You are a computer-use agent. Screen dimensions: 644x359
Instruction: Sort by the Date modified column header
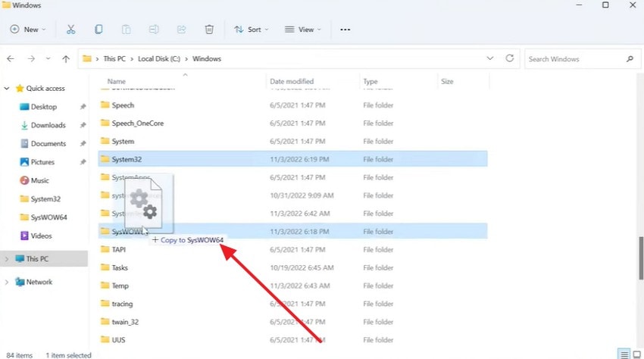[292, 81]
